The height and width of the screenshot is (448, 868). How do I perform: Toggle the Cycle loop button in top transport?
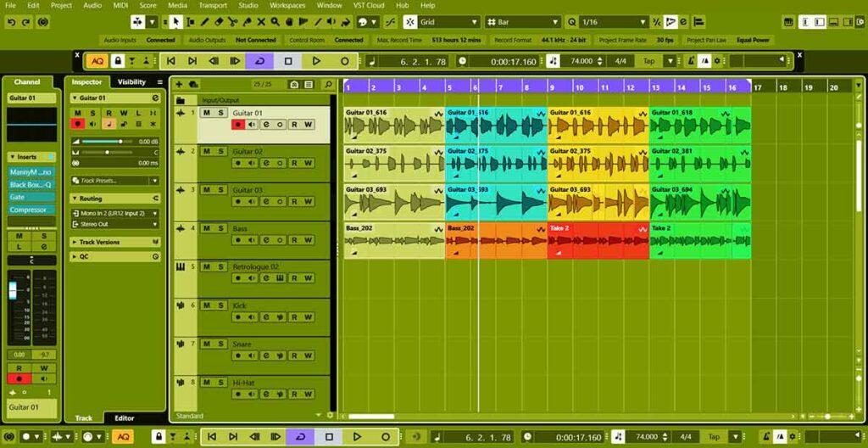pyautogui.click(x=259, y=61)
